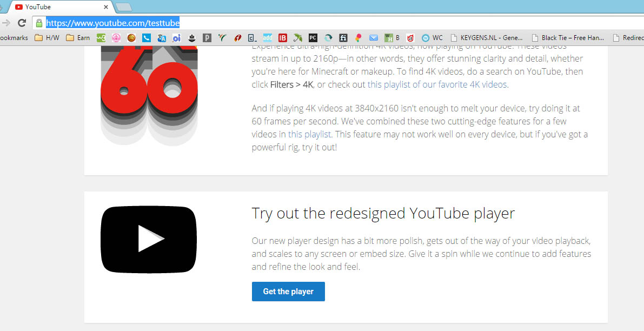Open the teal swirl bookmark icon
The image size is (644, 331).
coord(328,38)
